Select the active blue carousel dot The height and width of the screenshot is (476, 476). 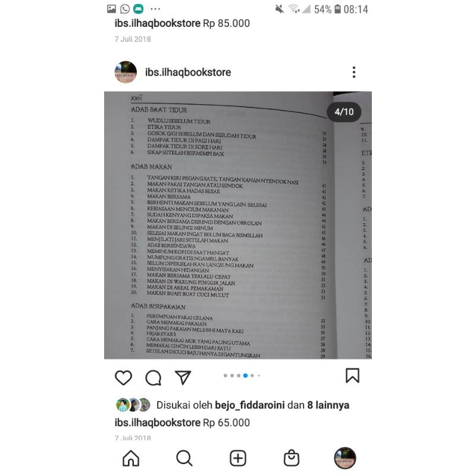pyautogui.click(x=245, y=375)
